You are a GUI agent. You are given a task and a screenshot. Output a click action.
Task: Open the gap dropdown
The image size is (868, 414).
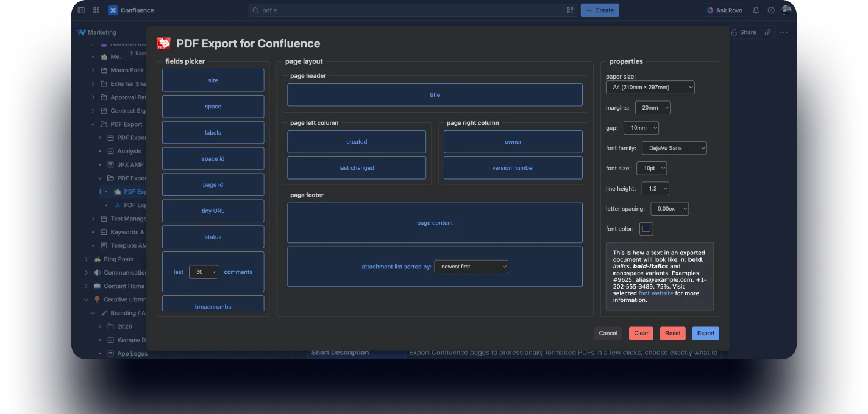(x=641, y=128)
